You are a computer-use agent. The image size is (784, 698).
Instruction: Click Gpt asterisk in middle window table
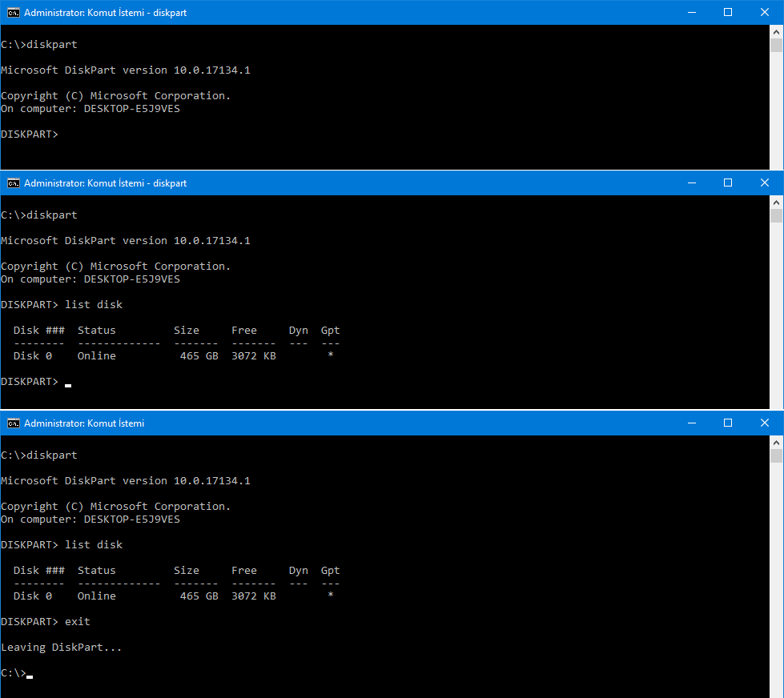(x=331, y=355)
